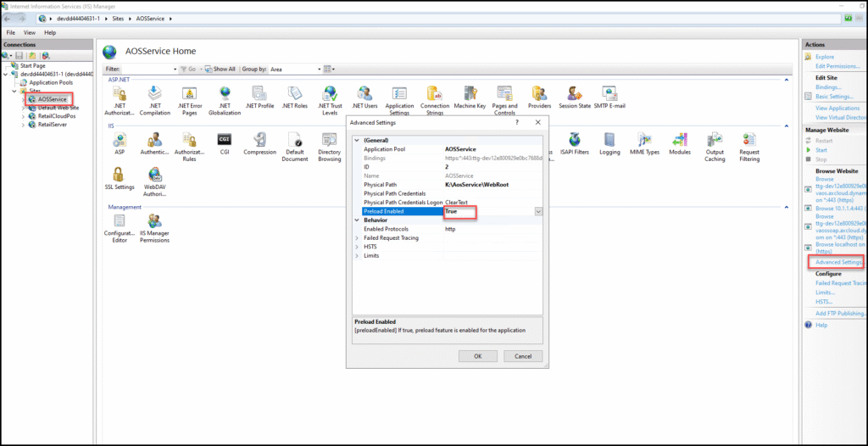
Task: Open the View menu
Action: (x=30, y=33)
